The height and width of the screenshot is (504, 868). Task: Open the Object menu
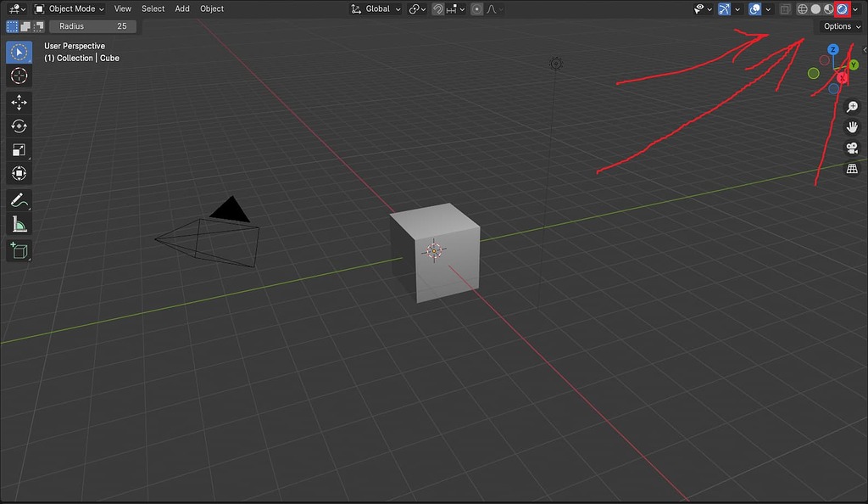211,8
